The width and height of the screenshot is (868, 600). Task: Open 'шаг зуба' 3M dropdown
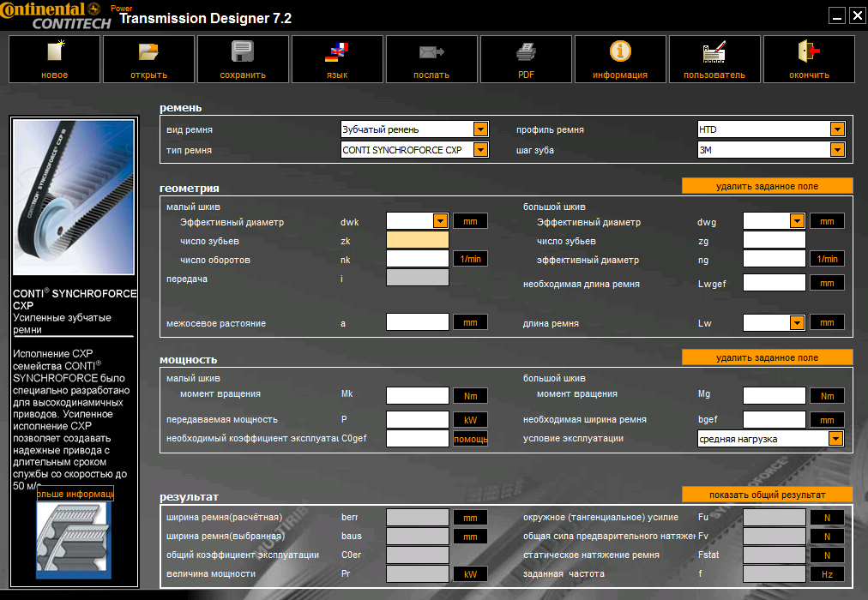click(837, 150)
